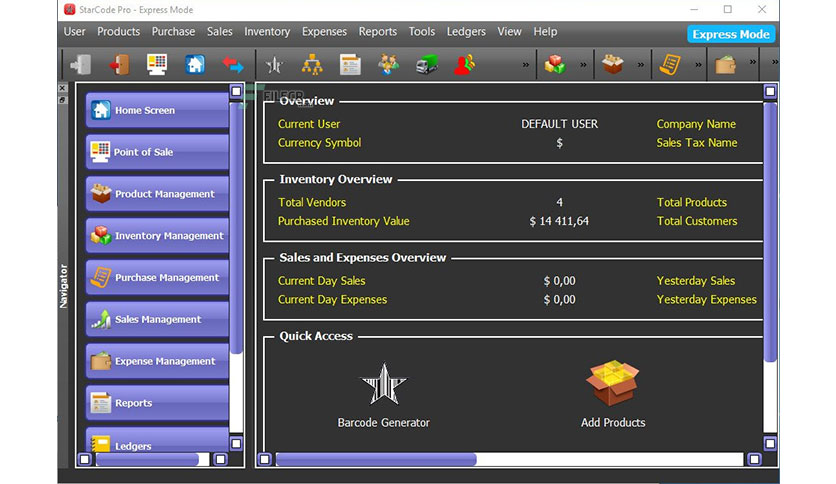836x484 pixels.
Task: Open Point of Sale in Navigator
Action: (157, 152)
